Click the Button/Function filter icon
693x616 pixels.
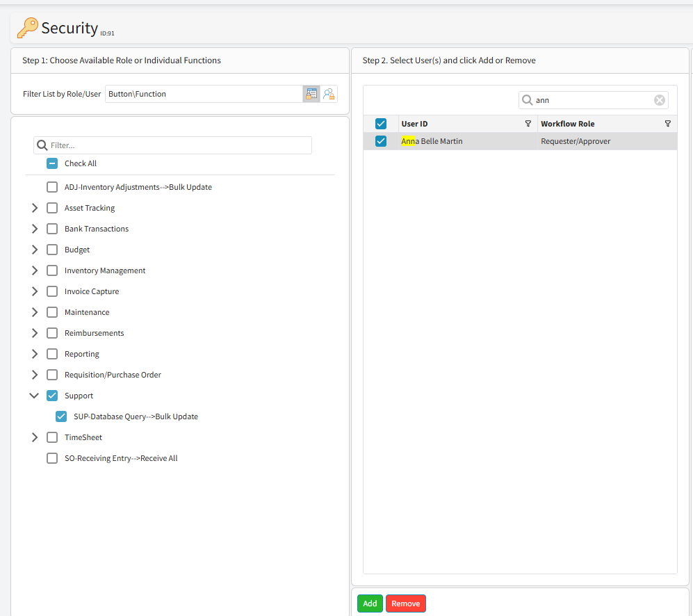point(311,94)
